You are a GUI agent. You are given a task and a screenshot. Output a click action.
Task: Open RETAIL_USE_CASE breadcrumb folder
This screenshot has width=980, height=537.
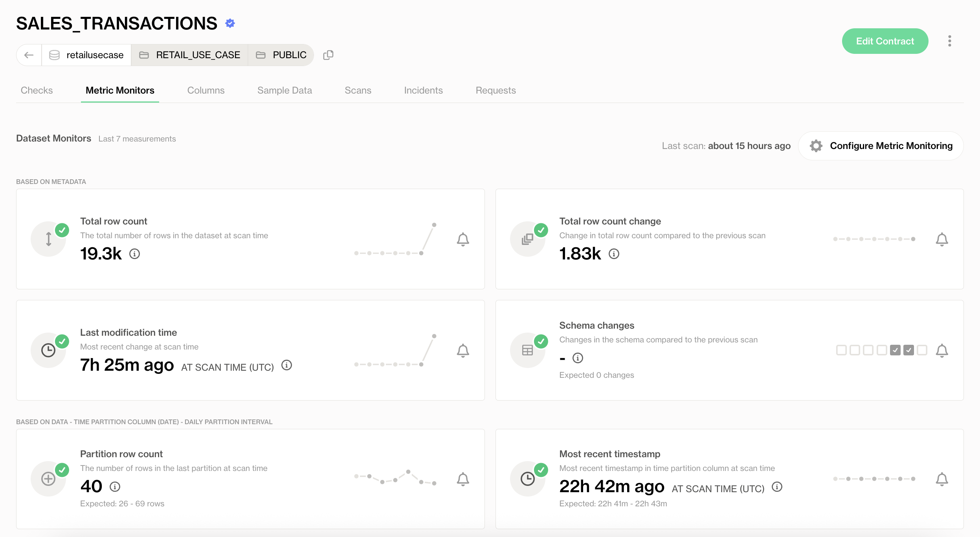[190, 55]
